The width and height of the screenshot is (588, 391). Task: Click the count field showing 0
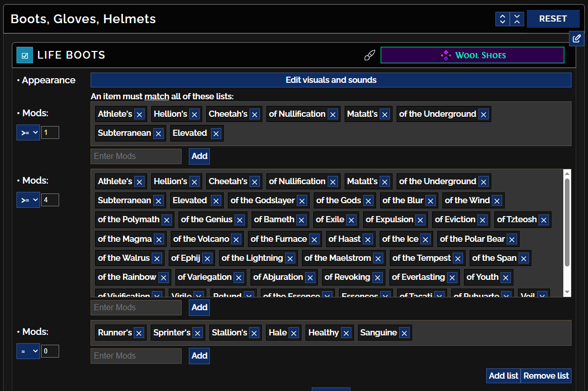(x=50, y=351)
